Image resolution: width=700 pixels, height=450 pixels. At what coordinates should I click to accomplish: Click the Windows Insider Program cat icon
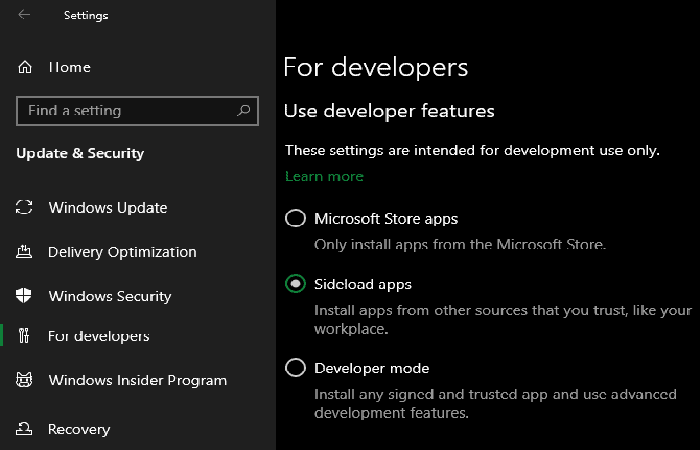(24, 380)
